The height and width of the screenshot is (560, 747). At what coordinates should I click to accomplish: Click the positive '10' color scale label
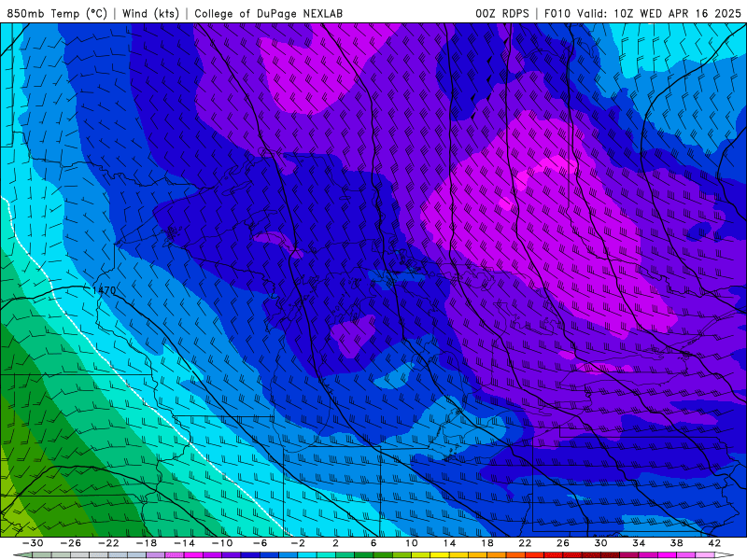pos(412,543)
